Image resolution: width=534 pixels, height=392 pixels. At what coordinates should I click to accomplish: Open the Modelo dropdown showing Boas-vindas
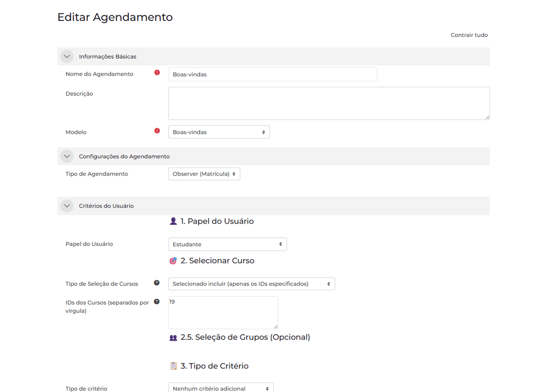pos(219,132)
